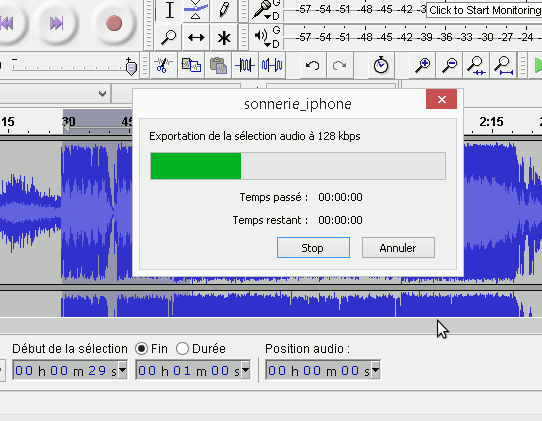Click the Record button
542x421 pixels.
click(x=114, y=24)
